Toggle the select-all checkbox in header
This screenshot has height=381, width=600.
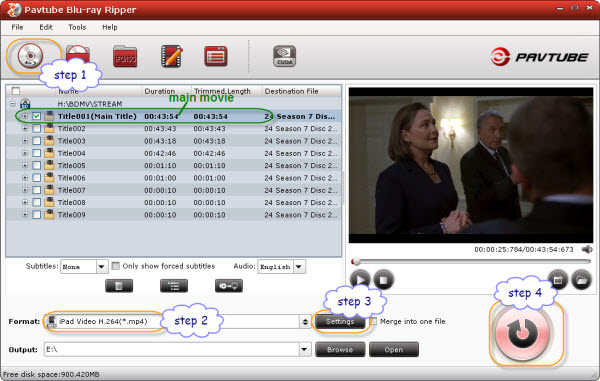(16, 91)
